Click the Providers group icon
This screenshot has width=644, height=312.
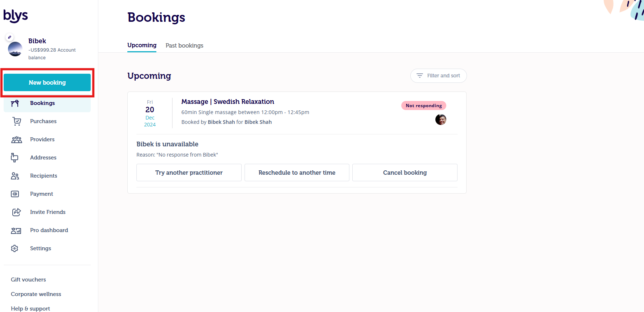pos(17,139)
